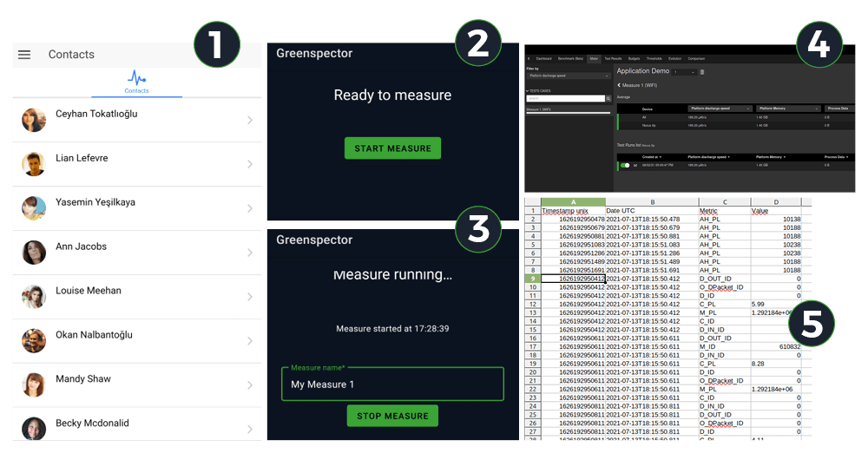This screenshot has height=460, width=868.
Task: Open the Test Results tab
Action: (x=613, y=59)
